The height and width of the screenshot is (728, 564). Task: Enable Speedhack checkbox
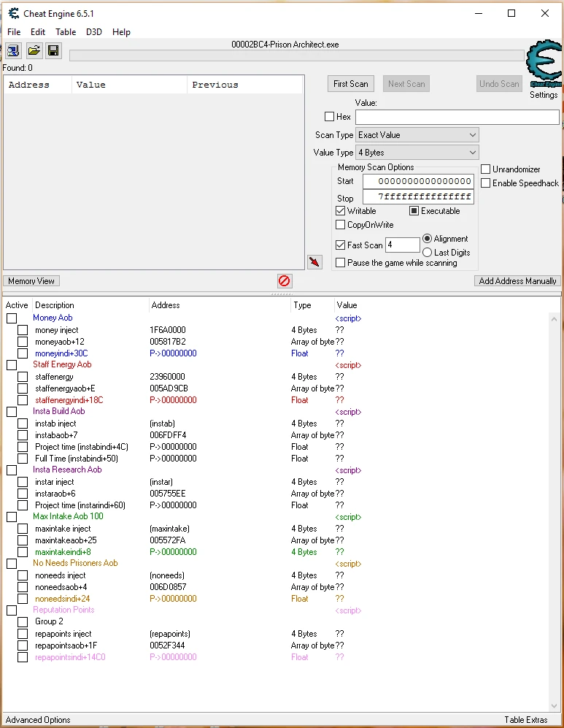pyautogui.click(x=486, y=183)
